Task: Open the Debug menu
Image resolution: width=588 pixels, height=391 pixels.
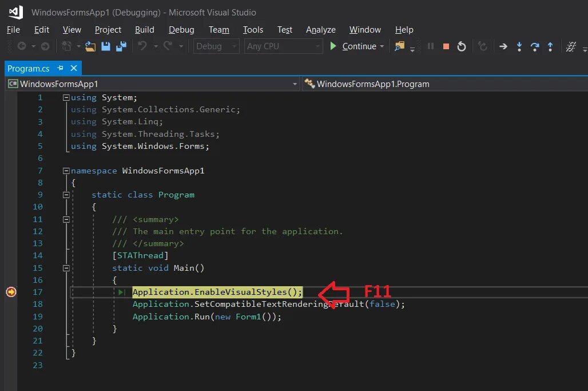Action: [181, 30]
